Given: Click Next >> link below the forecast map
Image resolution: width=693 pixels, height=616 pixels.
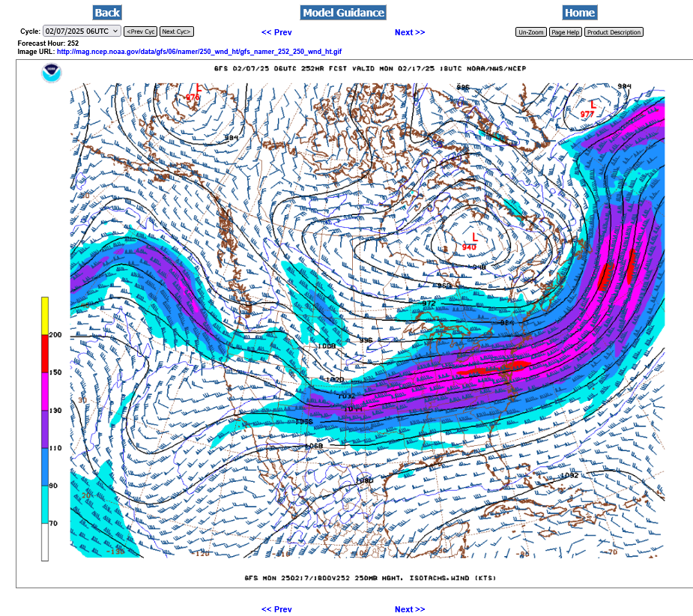Looking at the screenshot, I should click(410, 609).
